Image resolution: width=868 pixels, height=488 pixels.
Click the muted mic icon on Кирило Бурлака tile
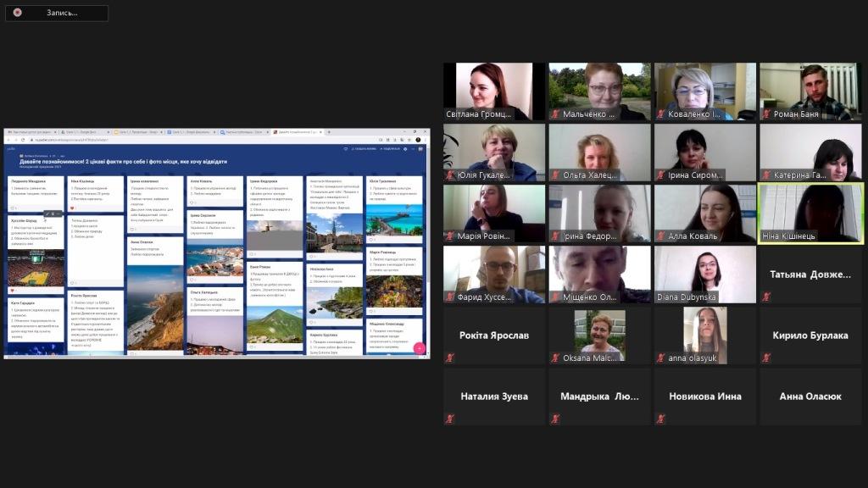[766, 358]
